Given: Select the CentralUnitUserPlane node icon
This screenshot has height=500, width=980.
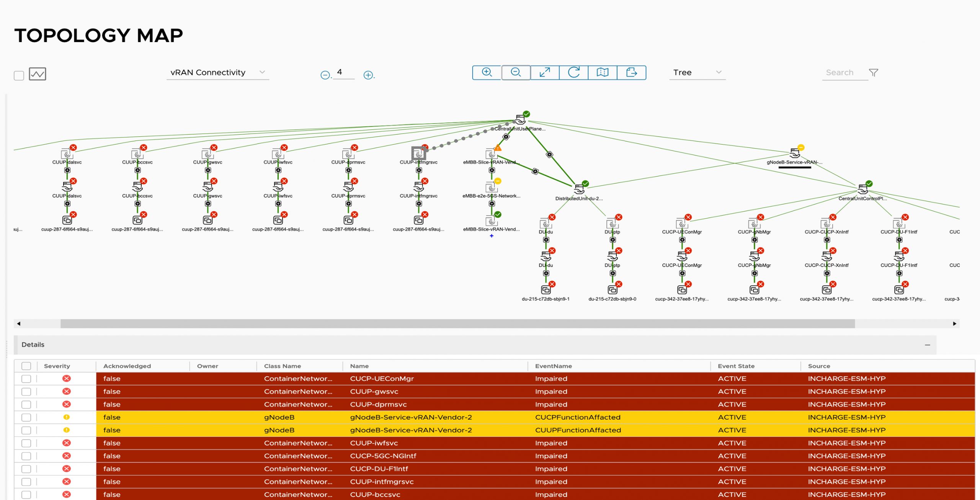Looking at the screenshot, I should [x=520, y=120].
